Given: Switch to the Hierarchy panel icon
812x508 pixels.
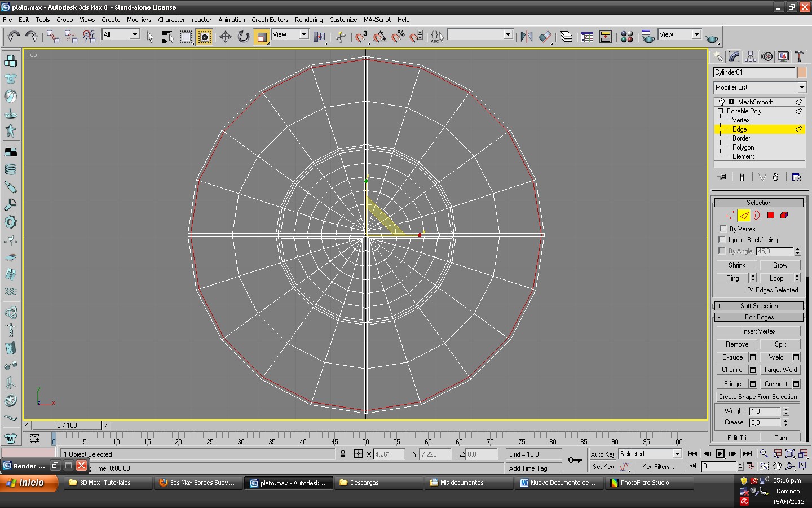Looking at the screenshot, I should click(750, 56).
